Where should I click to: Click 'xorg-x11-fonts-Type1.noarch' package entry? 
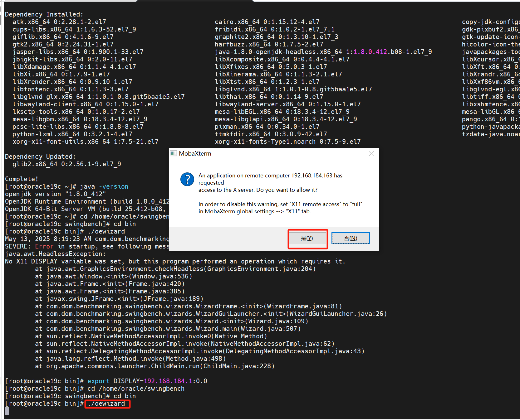coord(287,142)
